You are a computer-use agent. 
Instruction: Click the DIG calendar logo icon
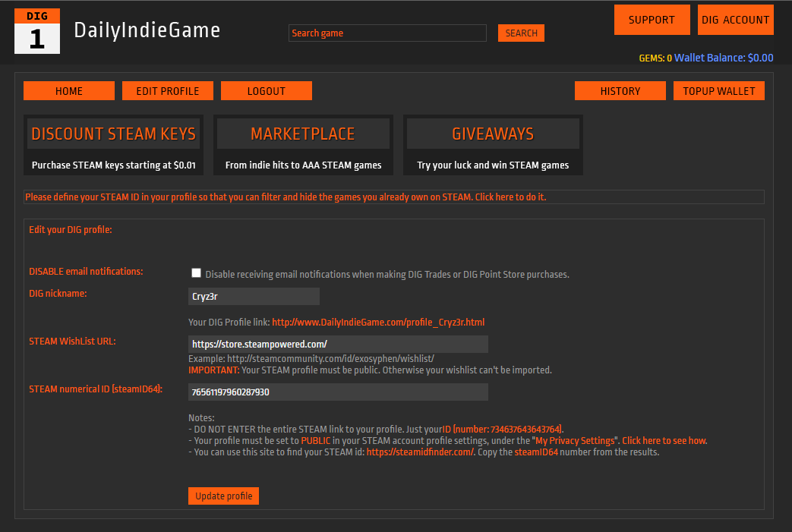point(37,31)
